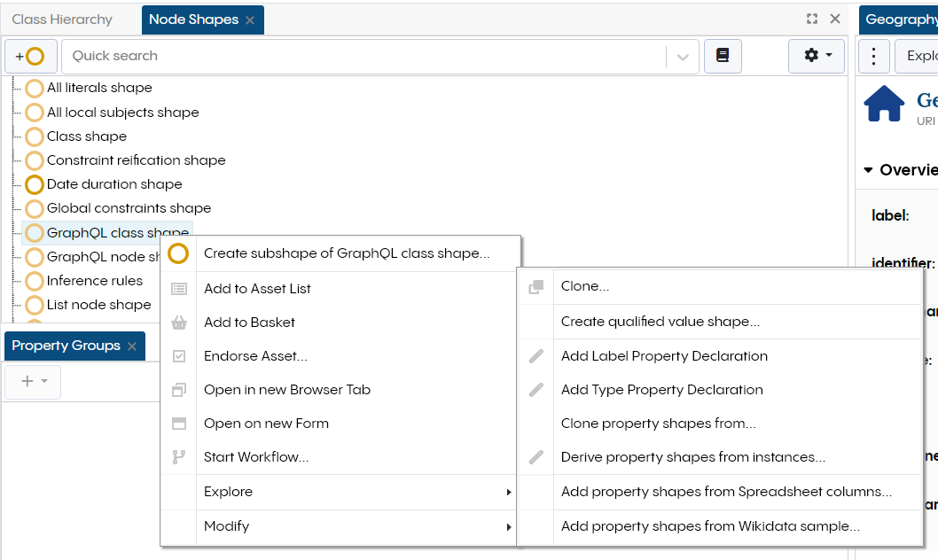Click the circle icon of All literals shape

[35, 89]
